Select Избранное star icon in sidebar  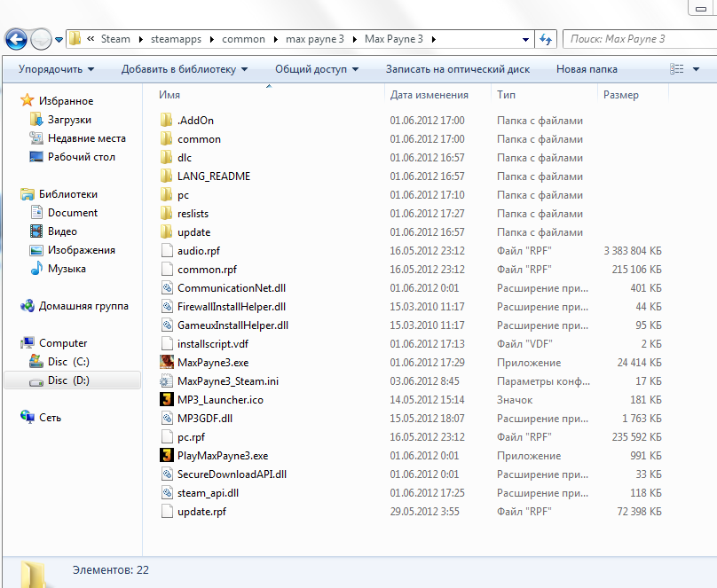coord(28,100)
